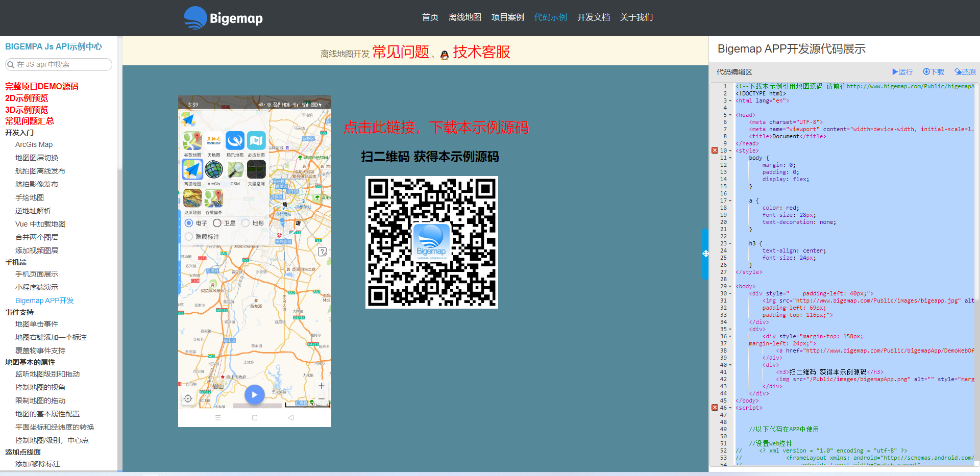Select 手绘地图 in the sidebar

click(x=30, y=198)
